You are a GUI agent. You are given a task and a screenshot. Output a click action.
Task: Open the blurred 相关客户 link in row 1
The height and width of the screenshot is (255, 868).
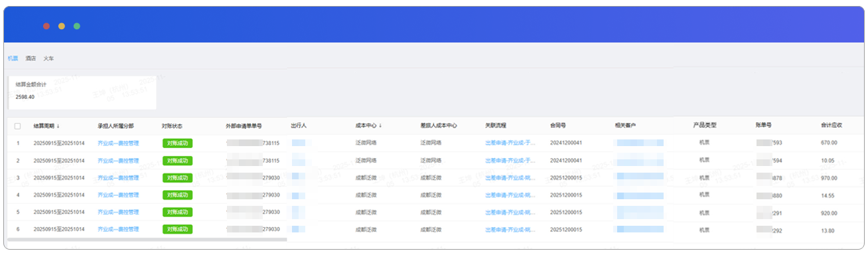tap(640, 143)
